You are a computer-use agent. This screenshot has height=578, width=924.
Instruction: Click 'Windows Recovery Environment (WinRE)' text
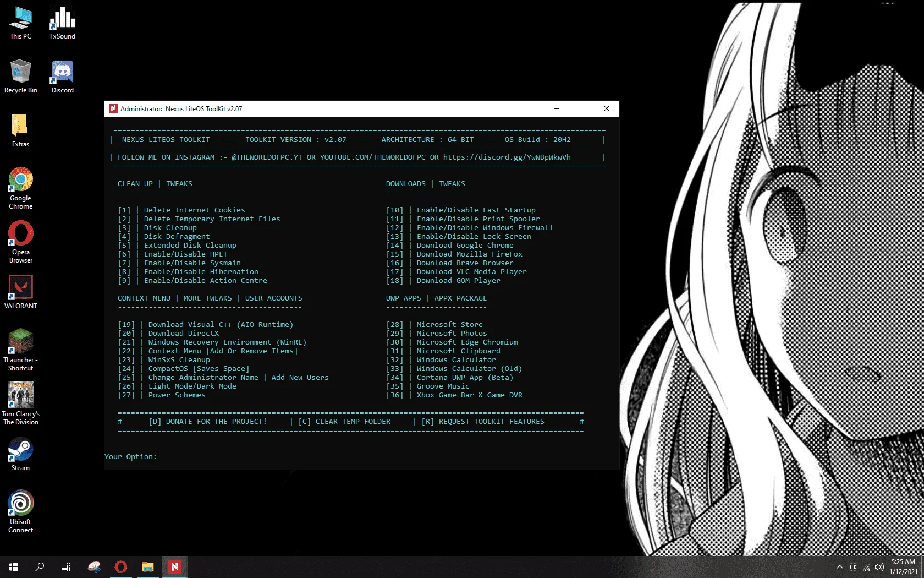227,342
